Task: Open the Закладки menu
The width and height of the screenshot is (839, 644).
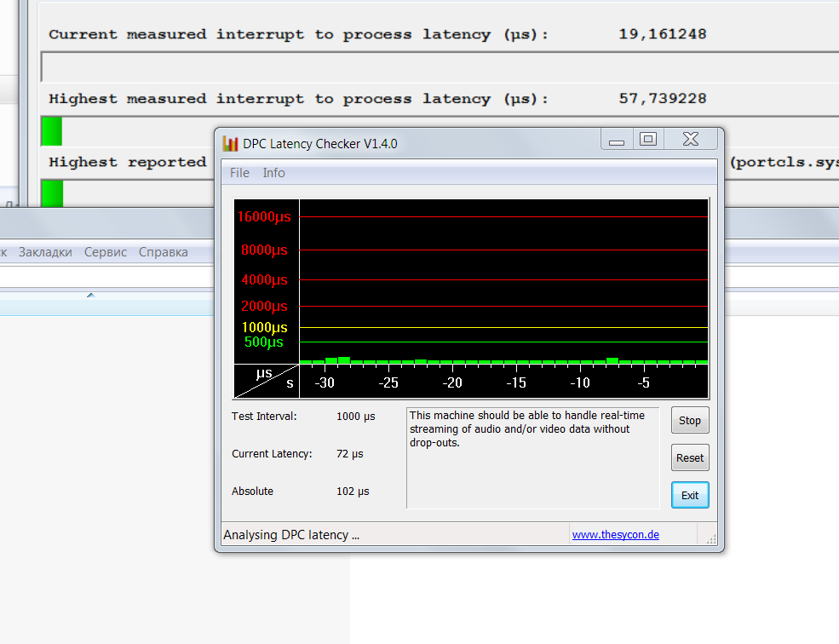Action: click(x=45, y=252)
